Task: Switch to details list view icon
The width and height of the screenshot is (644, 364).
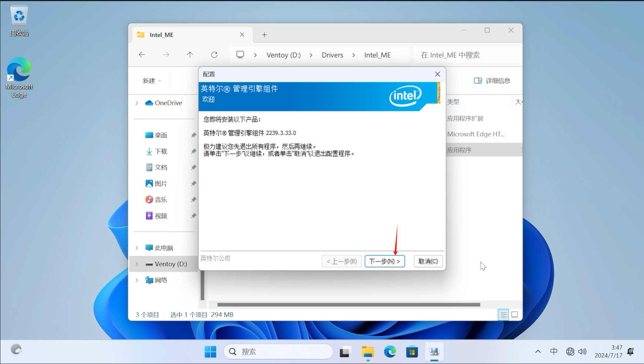Action: point(503,315)
